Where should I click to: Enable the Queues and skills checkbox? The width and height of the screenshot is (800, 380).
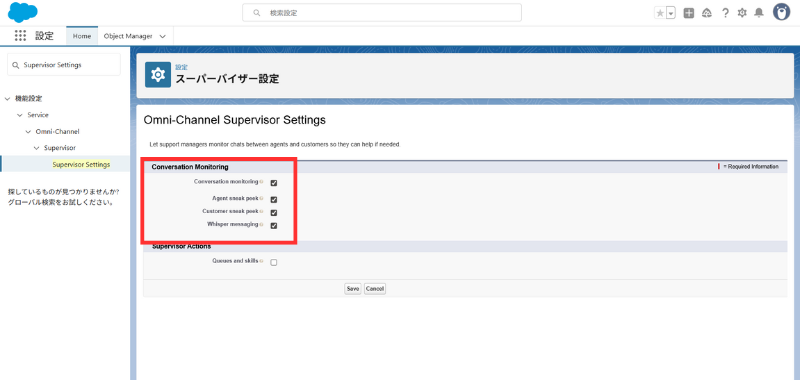pos(273,263)
